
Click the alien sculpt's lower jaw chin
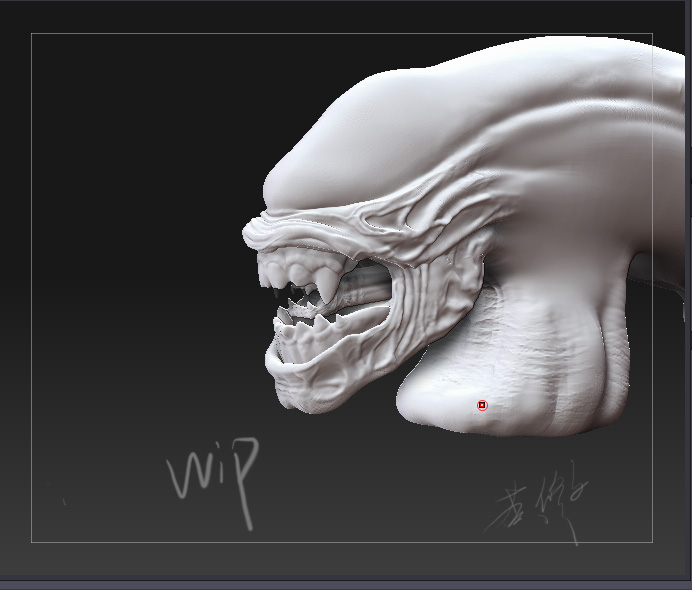[309, 388]
